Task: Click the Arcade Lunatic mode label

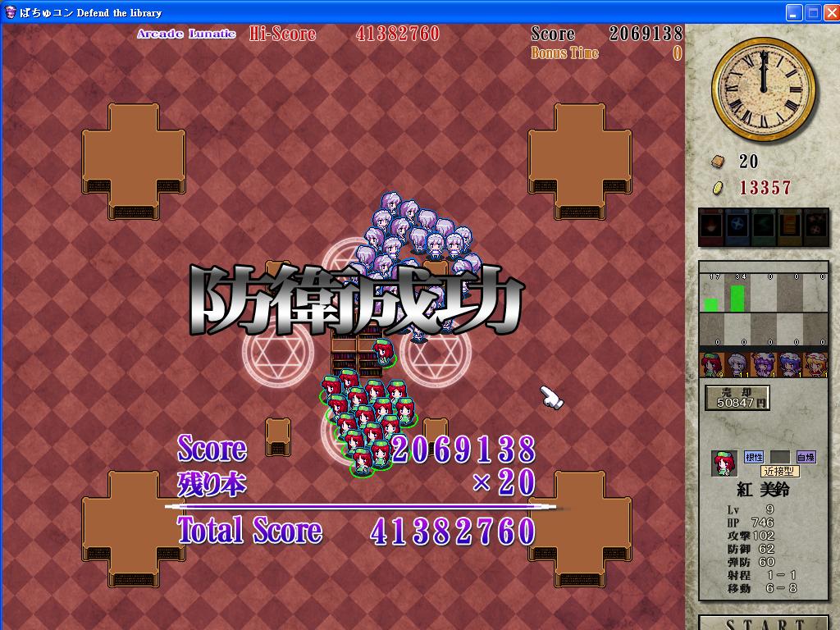Action: click(x=186, y=34)
